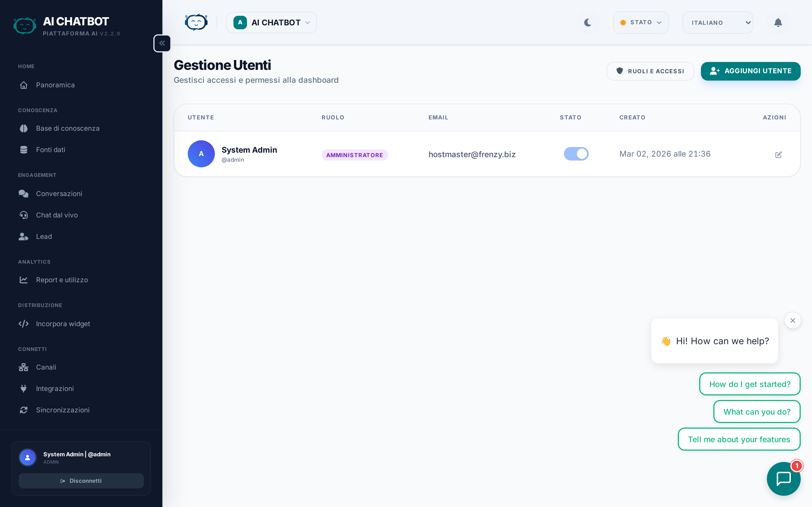This screenshot has height=507, width=812.
Task: Close the chat greeting popup
Action: (x=793, y=321)
